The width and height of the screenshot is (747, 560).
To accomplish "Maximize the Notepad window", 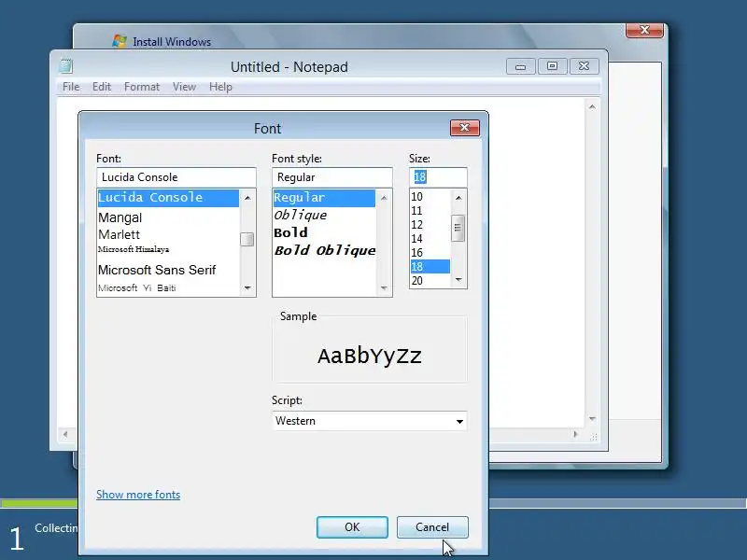I will tap(552, 66).
